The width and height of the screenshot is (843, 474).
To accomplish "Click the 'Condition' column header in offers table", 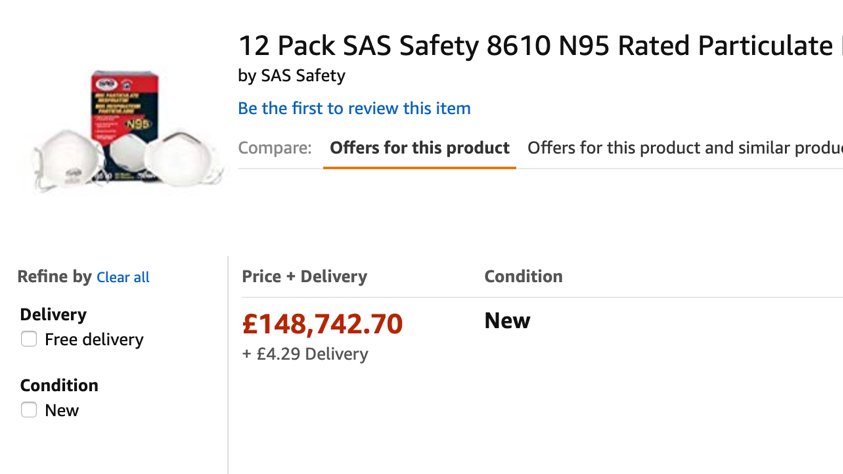I will click(523, 276).
